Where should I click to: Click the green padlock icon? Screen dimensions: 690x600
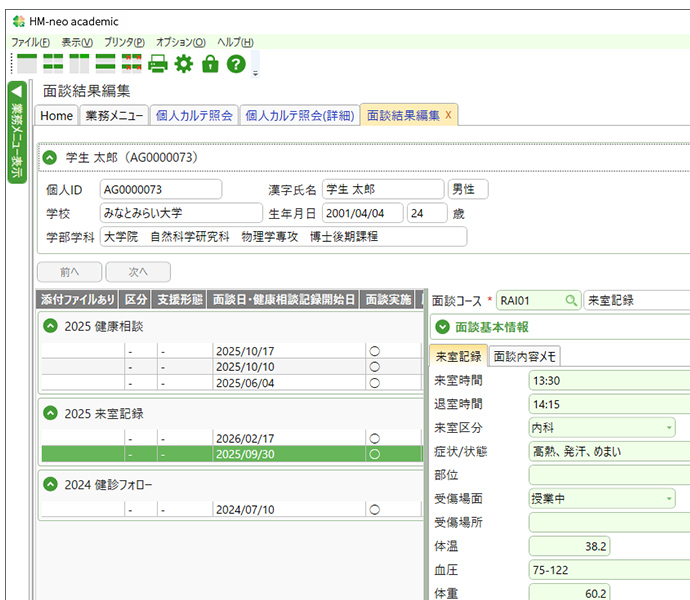coord(210,64)
